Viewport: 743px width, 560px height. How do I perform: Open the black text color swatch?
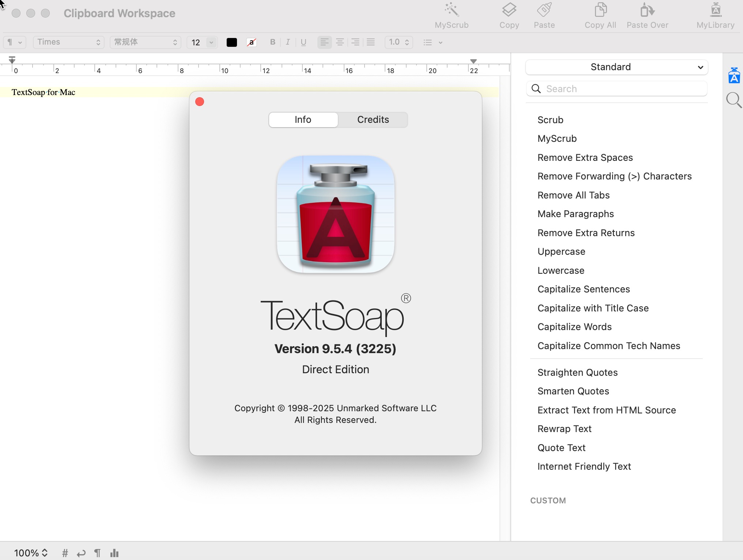point(231,42)
